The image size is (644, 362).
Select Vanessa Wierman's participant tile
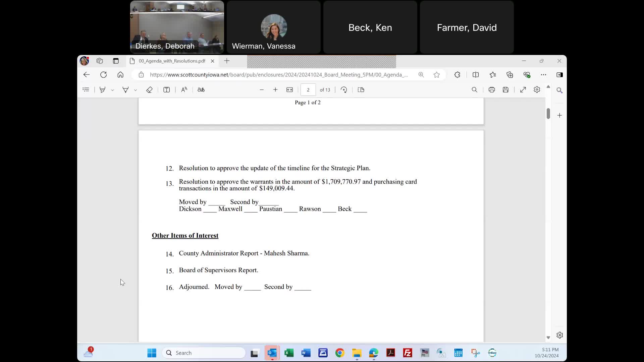(274, 27)
